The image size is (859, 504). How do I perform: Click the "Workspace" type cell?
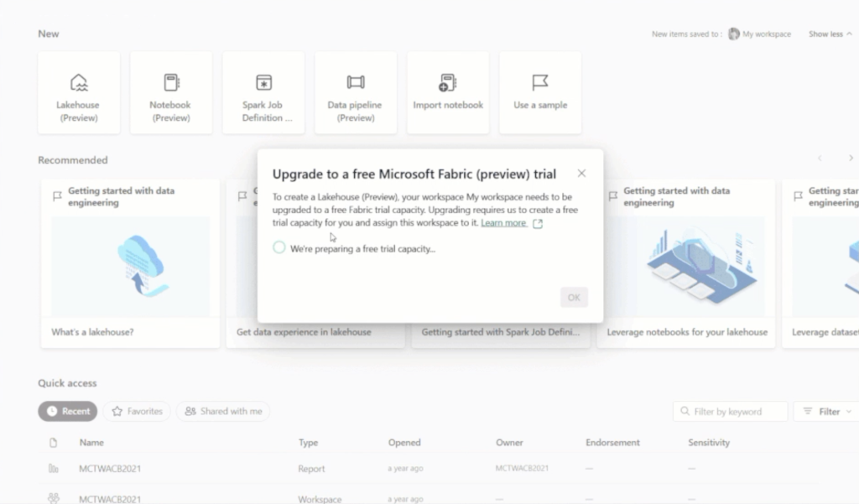(x=320, y=499)
